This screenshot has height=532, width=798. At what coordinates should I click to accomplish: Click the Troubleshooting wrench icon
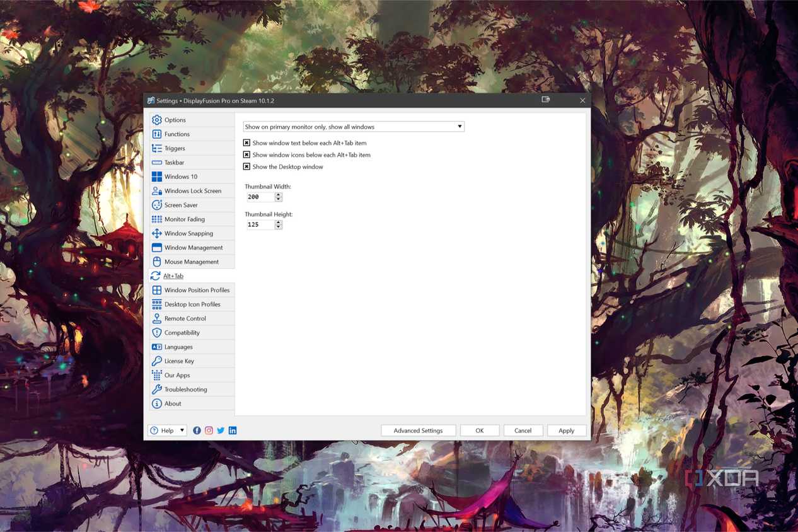click(157, 390)
